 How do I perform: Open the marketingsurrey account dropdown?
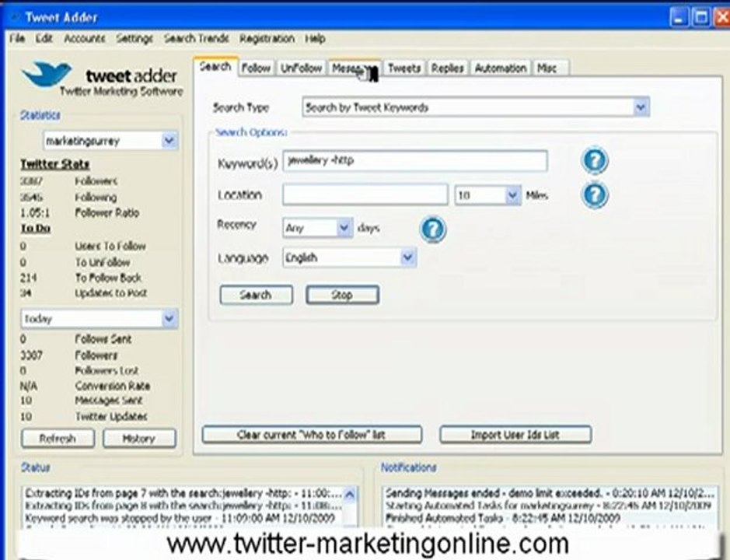(x=169, y=140)
